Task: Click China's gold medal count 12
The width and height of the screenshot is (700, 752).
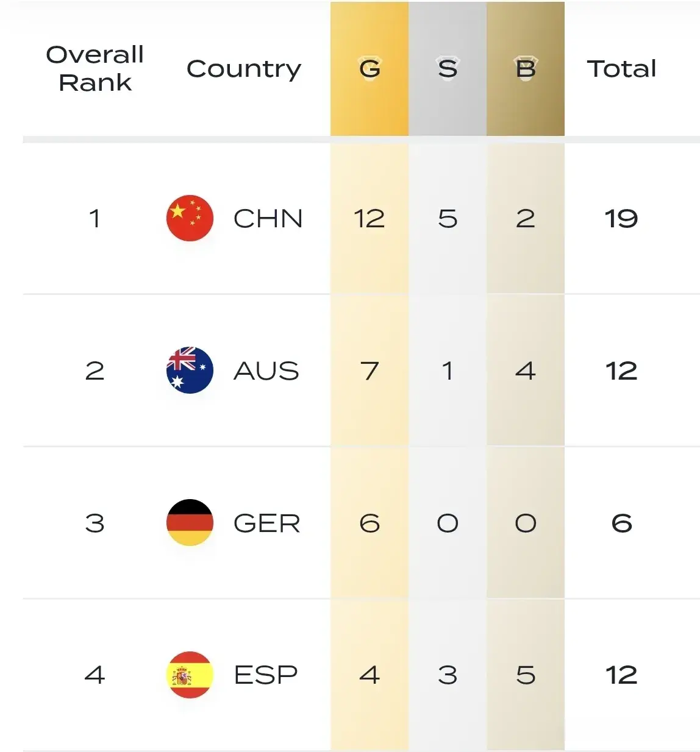Action: coord(370,219)
